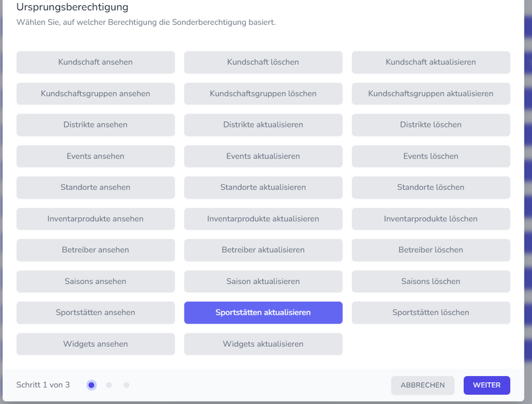
Task: Choose 'Kundschaft löschen' option
Action: (263, 62)
